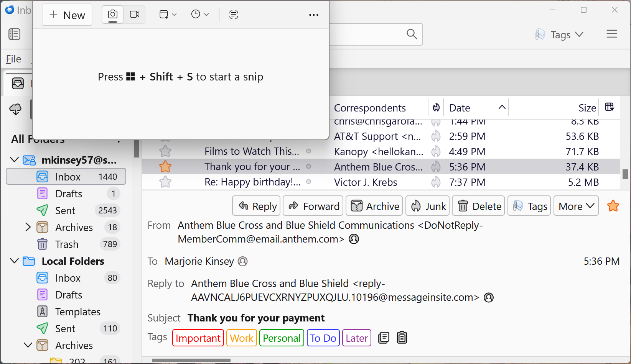Toggle read status dot for Films to Watch row

(x=308, y=151)
